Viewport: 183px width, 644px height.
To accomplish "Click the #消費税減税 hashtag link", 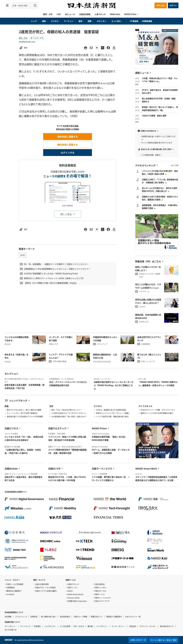I will [147, 21].
